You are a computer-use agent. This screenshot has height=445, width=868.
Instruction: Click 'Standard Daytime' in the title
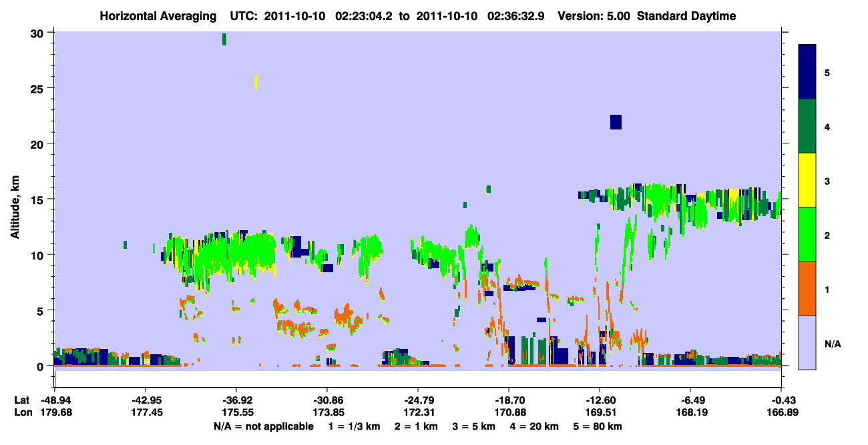[x=686, y=16]
